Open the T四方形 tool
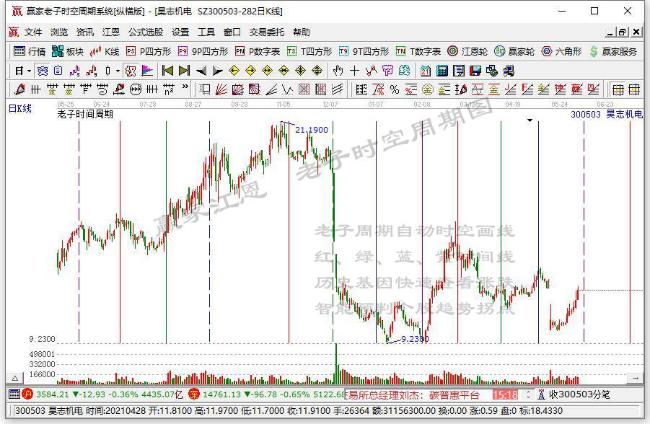The width and height of the screenshot is (650, 424). [x=309, y=51]
